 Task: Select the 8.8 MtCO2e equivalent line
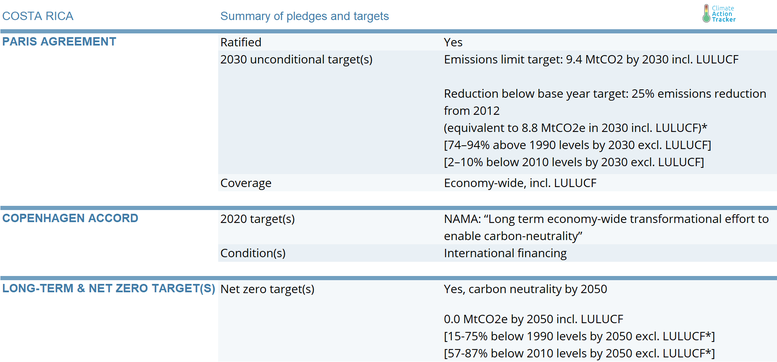pyautogui.click(x=575, y=128)
